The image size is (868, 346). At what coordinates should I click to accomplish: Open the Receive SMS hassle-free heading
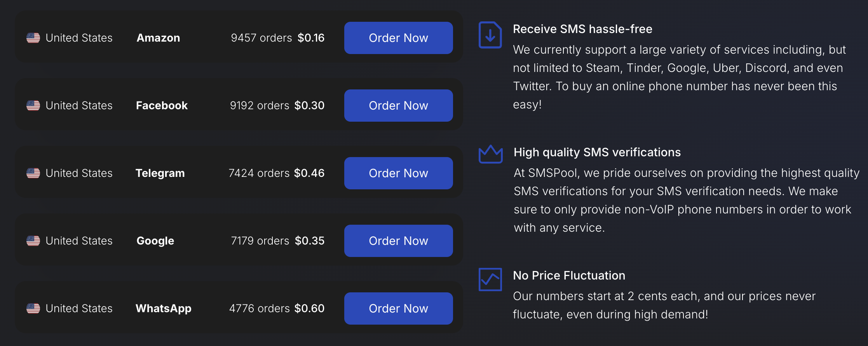coord(583,29)
